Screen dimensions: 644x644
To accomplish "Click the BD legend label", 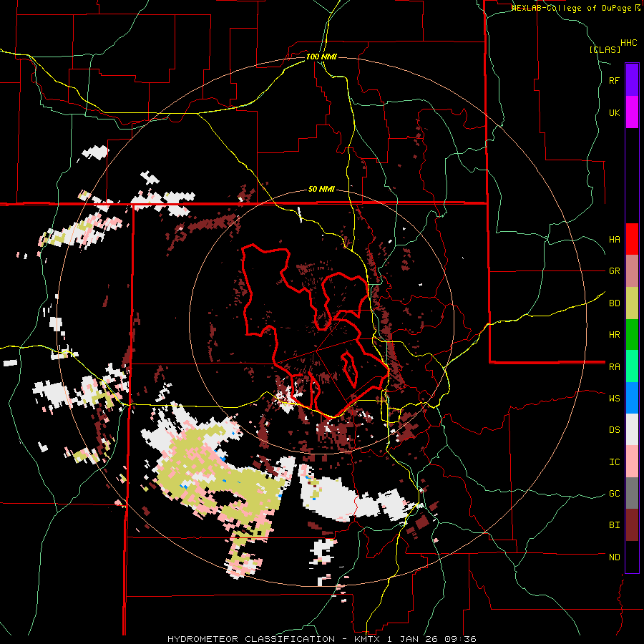I will [614, 303].
